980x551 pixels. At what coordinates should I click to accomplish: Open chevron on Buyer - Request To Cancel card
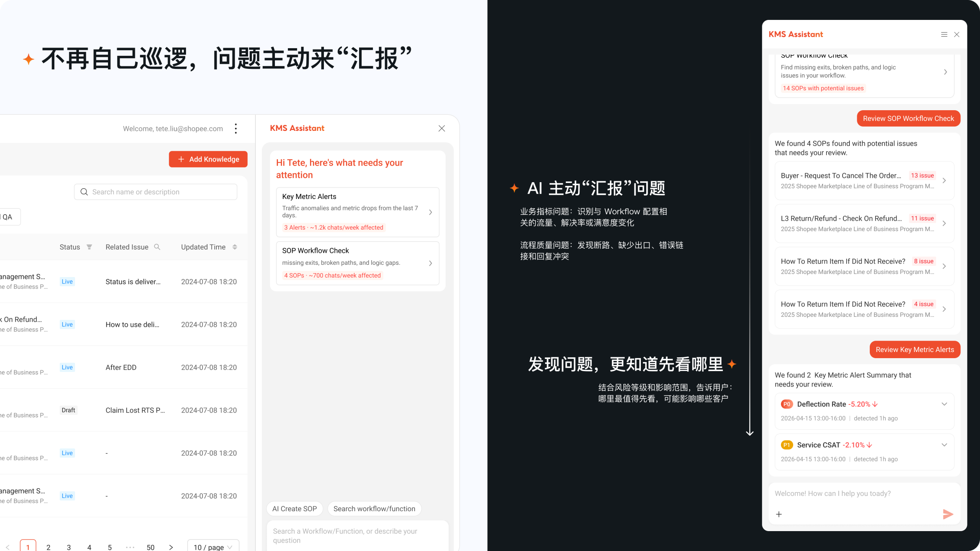944,181
